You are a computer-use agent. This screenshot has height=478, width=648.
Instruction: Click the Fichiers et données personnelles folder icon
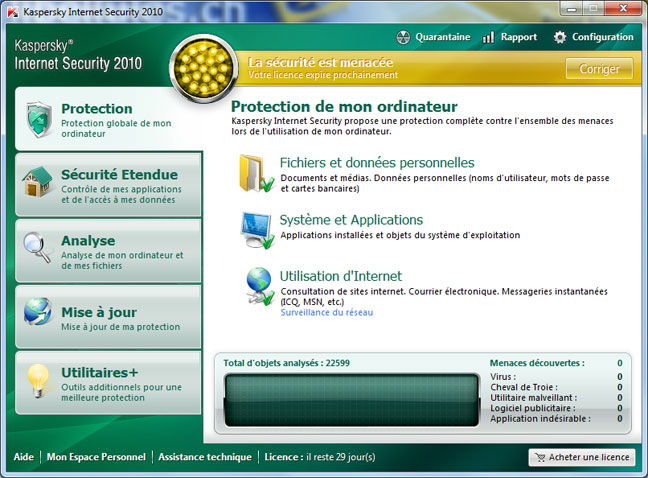pos(256,173)
